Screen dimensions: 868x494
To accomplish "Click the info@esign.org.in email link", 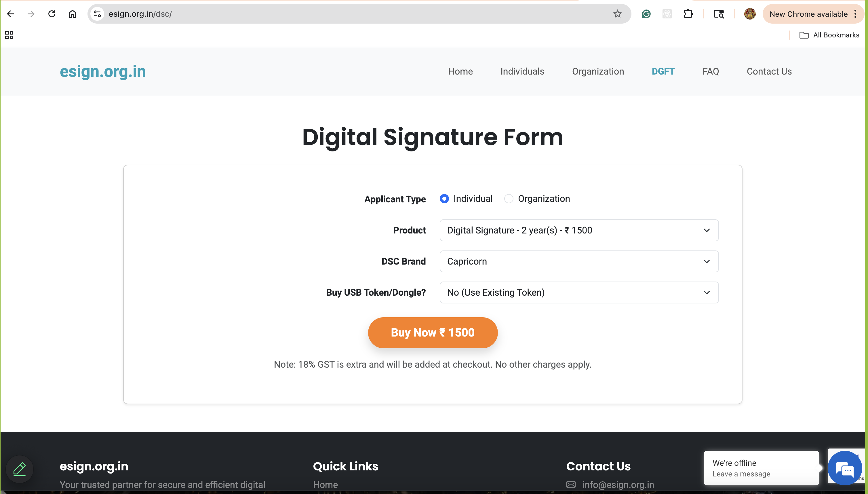I will 618,485.
